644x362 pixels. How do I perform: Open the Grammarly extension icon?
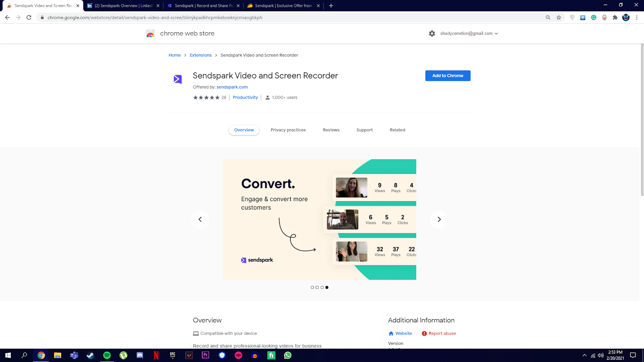pos(594,17)
